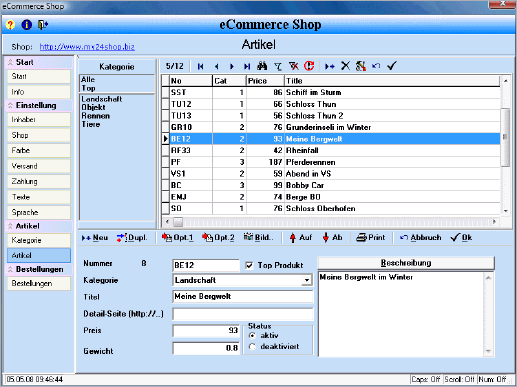The image size is (517, 387).
Task: Open Shop settings in sidebar
Action: pyautogui.click(x=39, y=135)
